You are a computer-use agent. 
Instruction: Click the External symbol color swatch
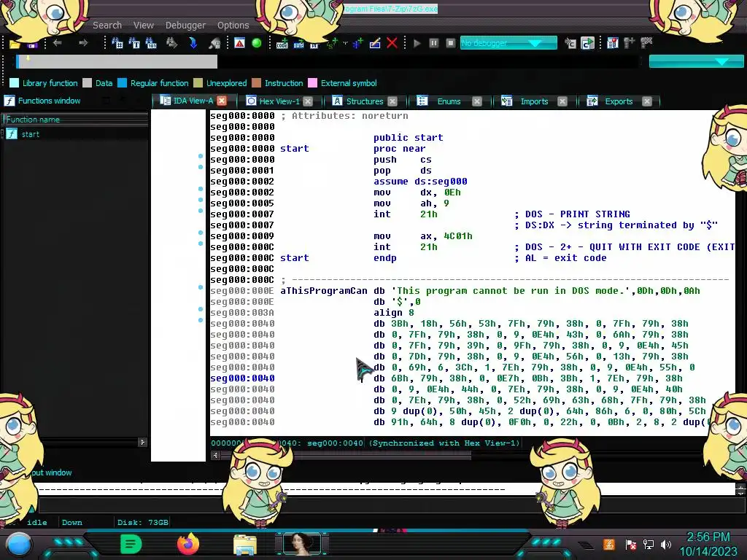[312, 83]
